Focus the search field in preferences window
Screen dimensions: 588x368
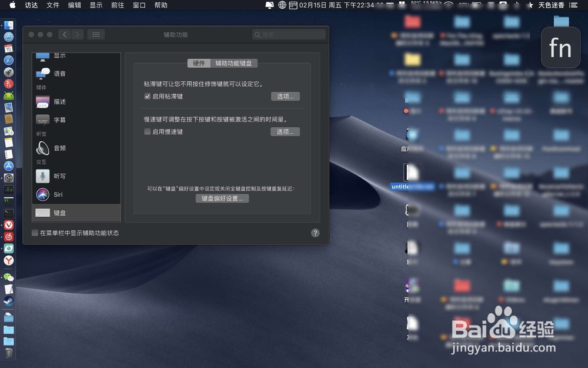coord(289,35)
